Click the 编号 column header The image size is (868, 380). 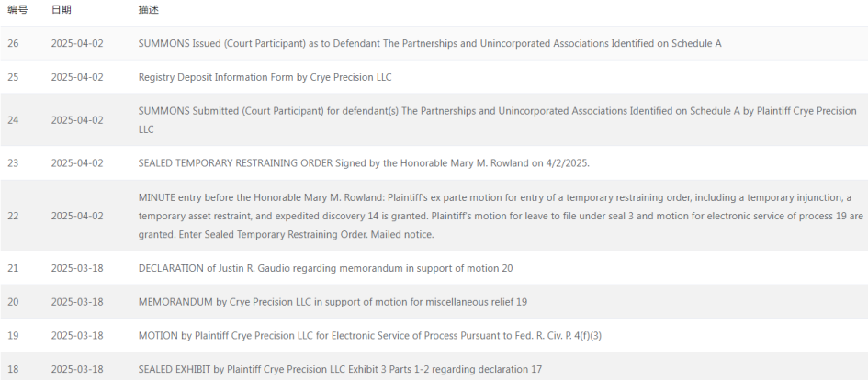[17, 10]
